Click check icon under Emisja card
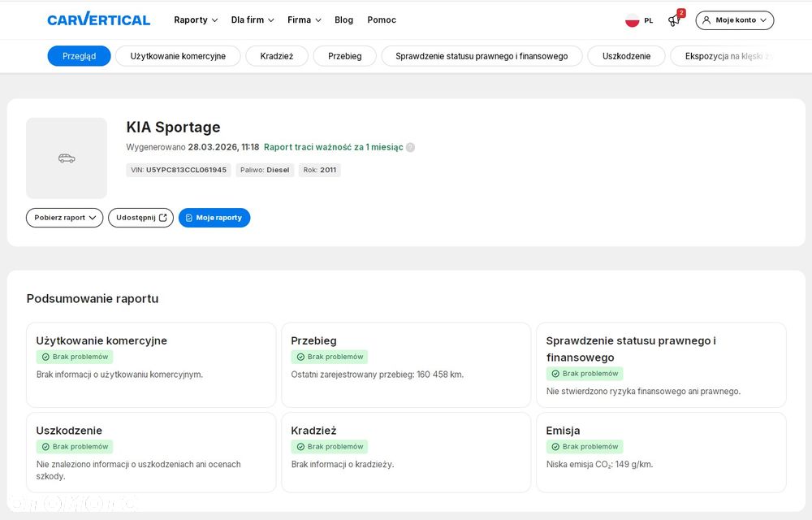The height and width of the screenshot is (520, 812). point(555,446)
